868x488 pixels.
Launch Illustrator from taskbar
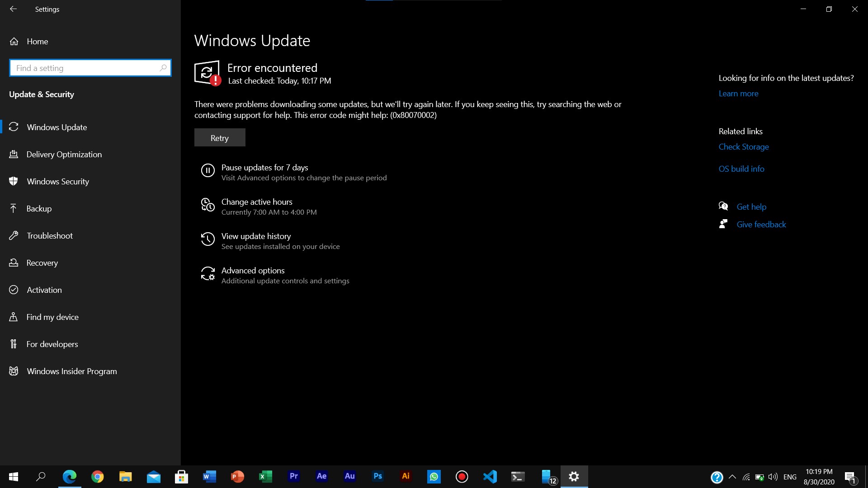coord(406,476)
